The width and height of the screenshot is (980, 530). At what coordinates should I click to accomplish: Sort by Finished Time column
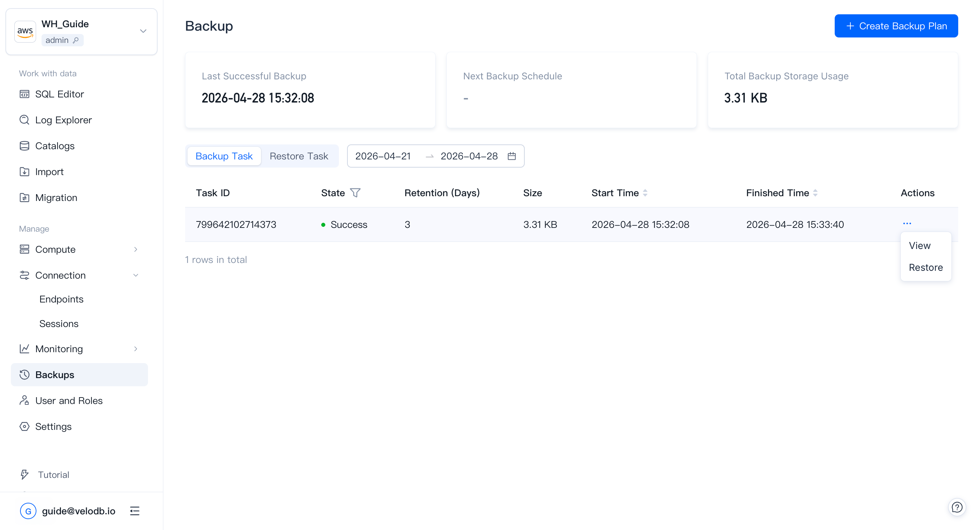point(815,193)
